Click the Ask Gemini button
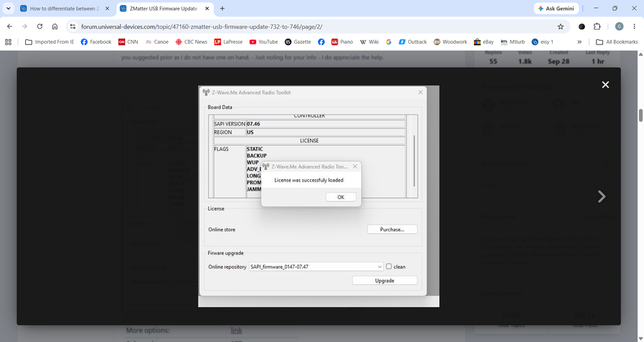The image size is (644, 342). click(x=556, y=8)
